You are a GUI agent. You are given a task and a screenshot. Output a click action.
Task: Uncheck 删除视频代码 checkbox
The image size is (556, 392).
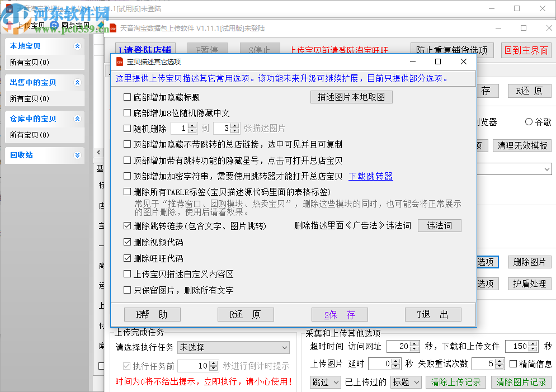point(127,242)
